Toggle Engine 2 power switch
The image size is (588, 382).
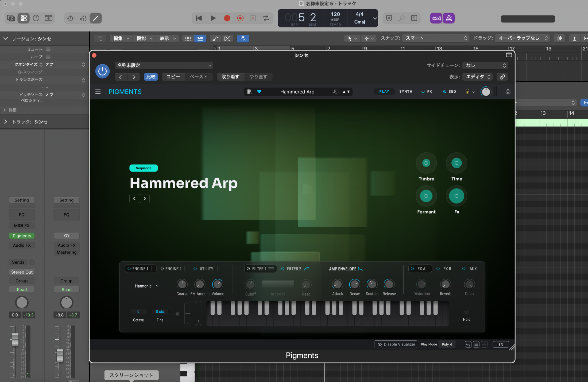[162, 269]
